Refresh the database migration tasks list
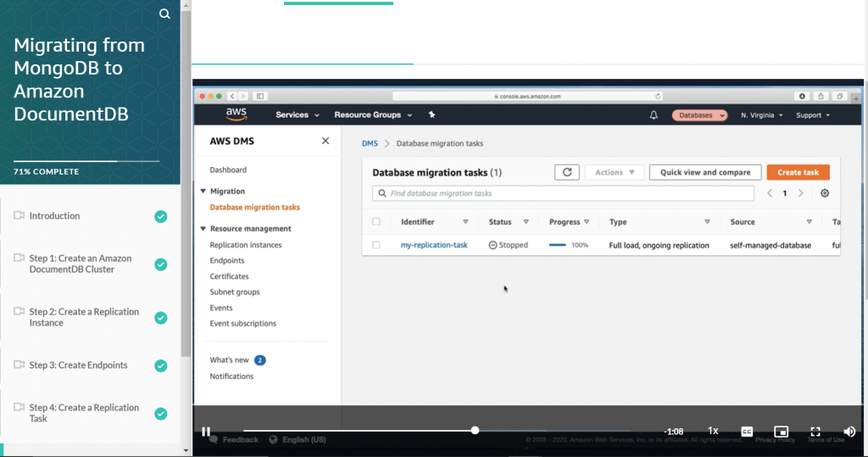This screenshot has width=868, height=457. point(567,172)
